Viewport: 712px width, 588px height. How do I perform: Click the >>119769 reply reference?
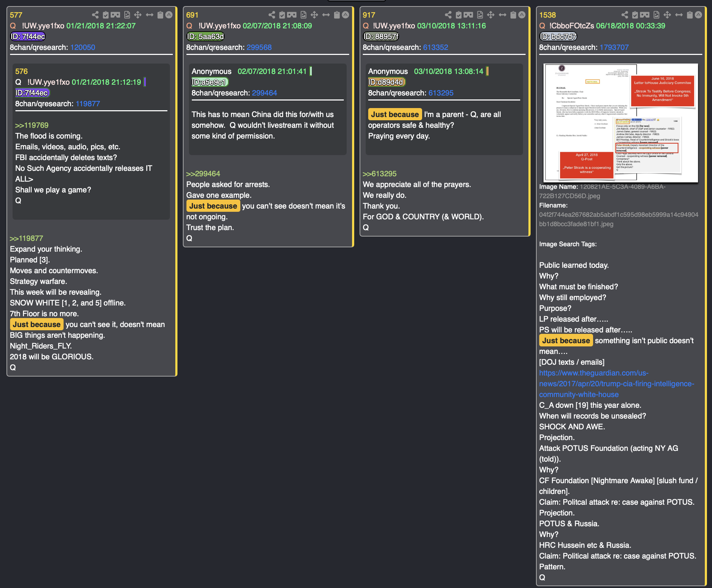coord(32,125)
